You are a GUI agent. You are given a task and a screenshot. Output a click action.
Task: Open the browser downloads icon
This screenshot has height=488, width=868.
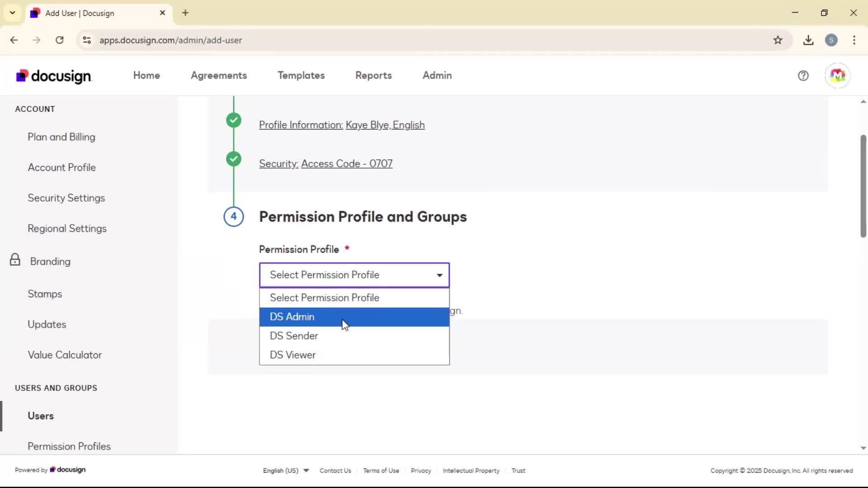pos(808,40)
